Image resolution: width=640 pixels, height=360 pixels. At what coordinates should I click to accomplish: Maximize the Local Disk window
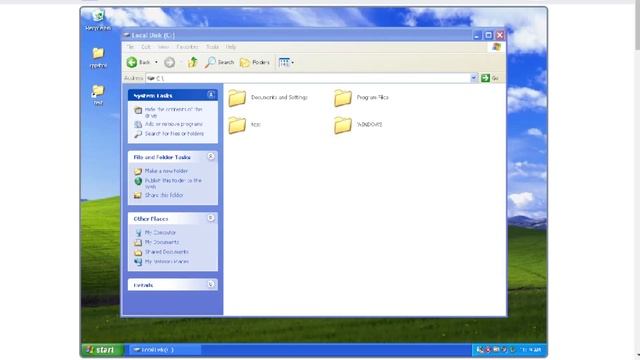coord(488,36)
